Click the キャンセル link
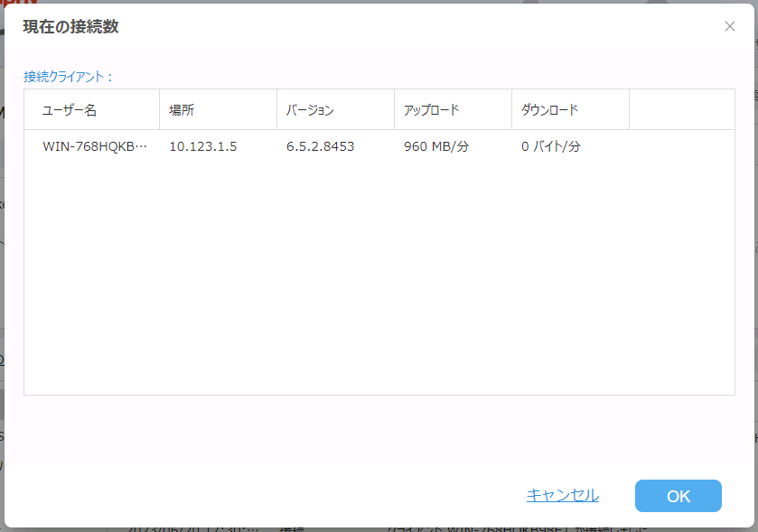Viewport: 758px width, 532px height. (562, 495)
